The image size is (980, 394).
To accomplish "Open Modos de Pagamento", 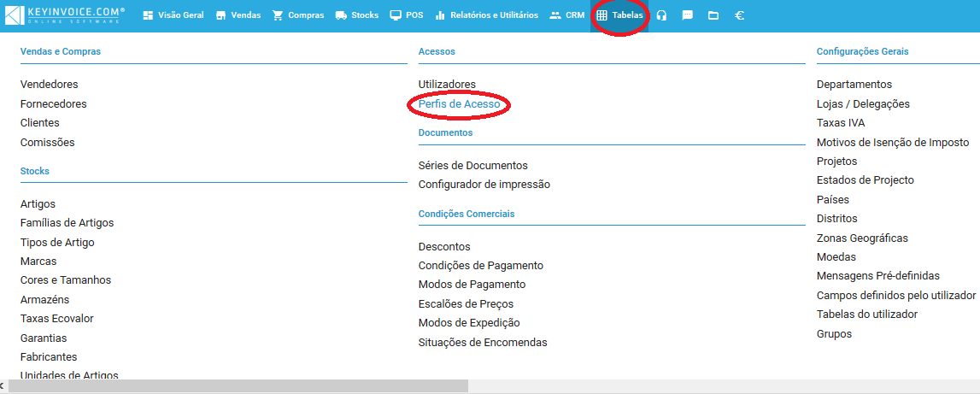I will [x=472, y=285].
